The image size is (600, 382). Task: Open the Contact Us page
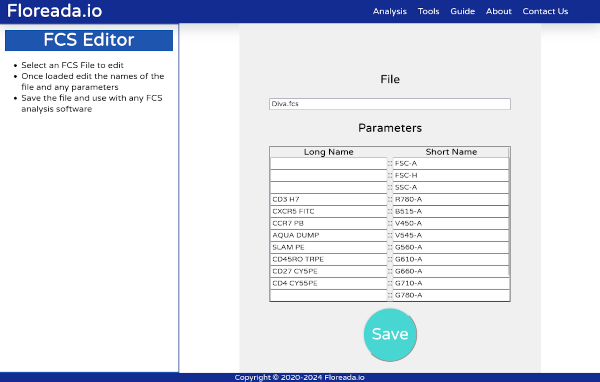545,11
